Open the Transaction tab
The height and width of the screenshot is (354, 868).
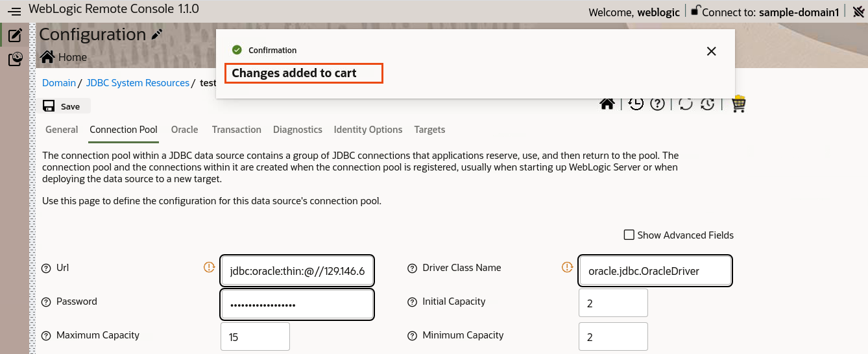click(236, 130)
